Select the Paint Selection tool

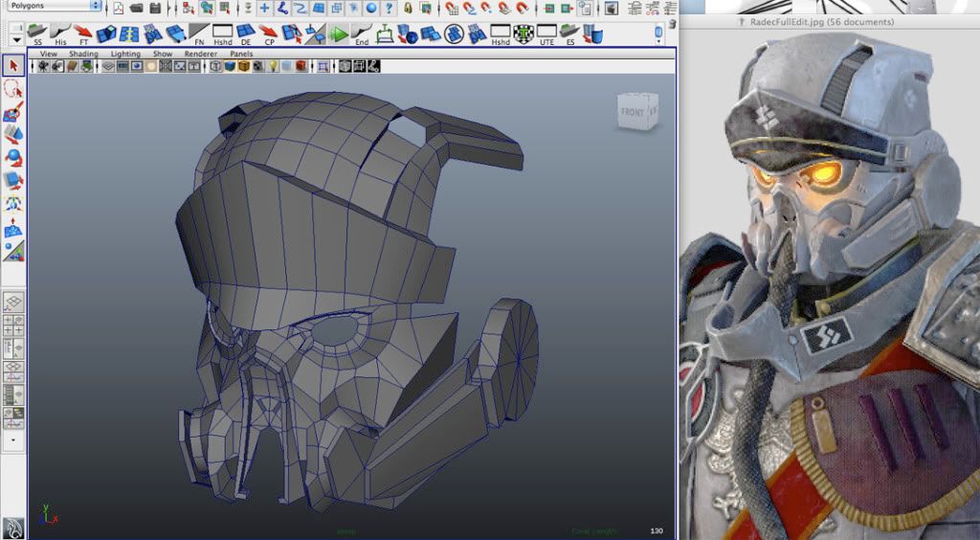(x=13, y=112)
